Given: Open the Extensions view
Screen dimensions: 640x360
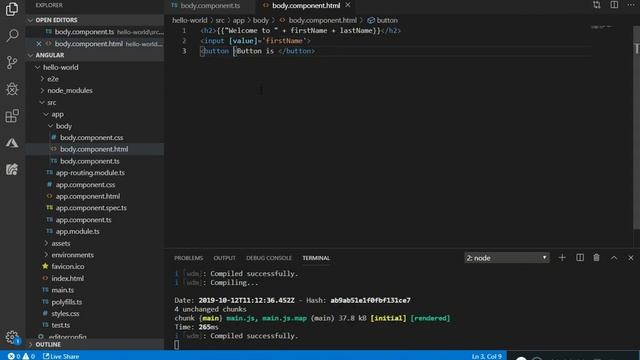Looking at the screenshot, I should point(12,116).
